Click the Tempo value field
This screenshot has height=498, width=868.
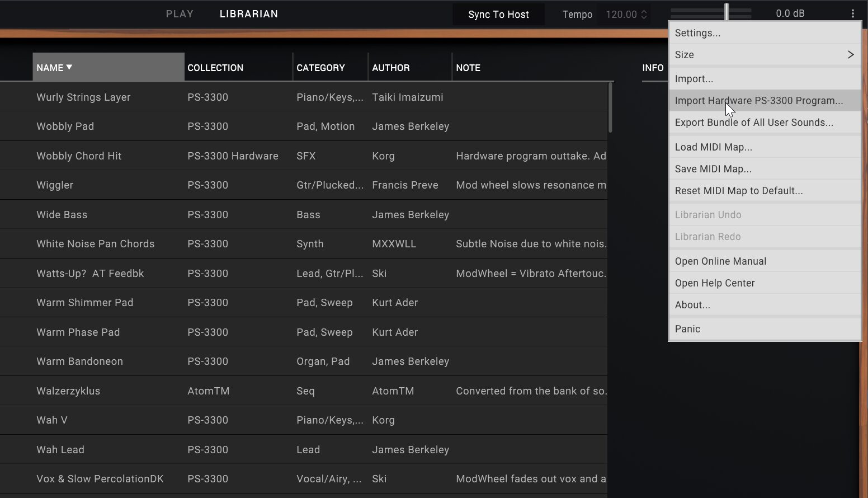(621, 15)
